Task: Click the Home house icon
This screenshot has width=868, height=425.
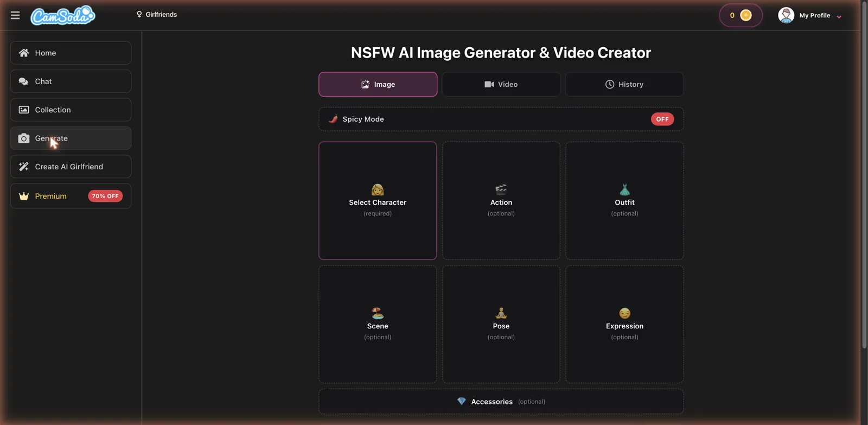Action: 24,53
